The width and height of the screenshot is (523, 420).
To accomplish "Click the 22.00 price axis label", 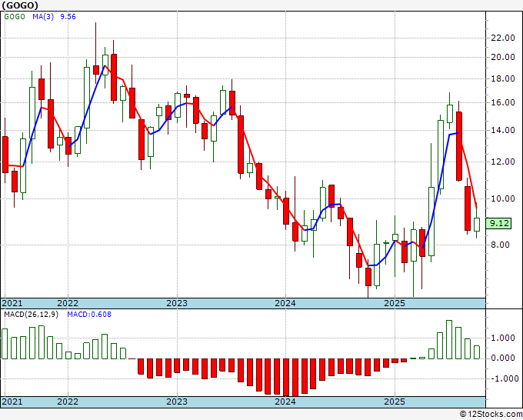I will (503, 38).
